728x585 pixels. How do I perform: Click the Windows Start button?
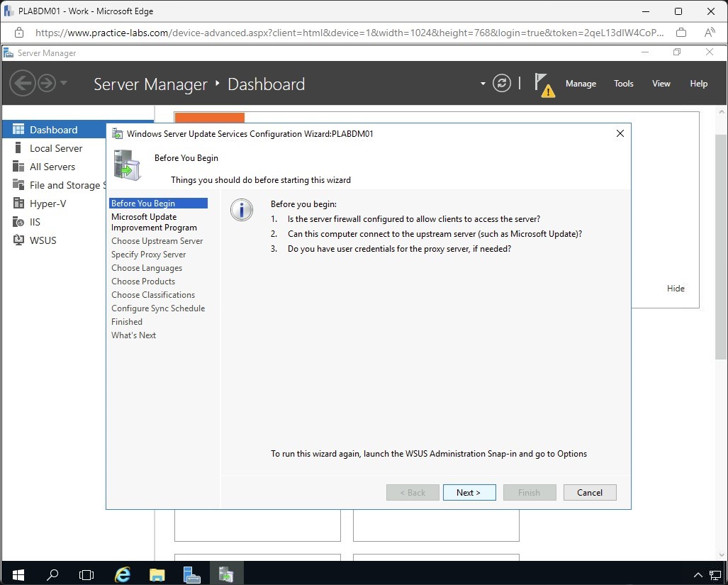[18, 574]
